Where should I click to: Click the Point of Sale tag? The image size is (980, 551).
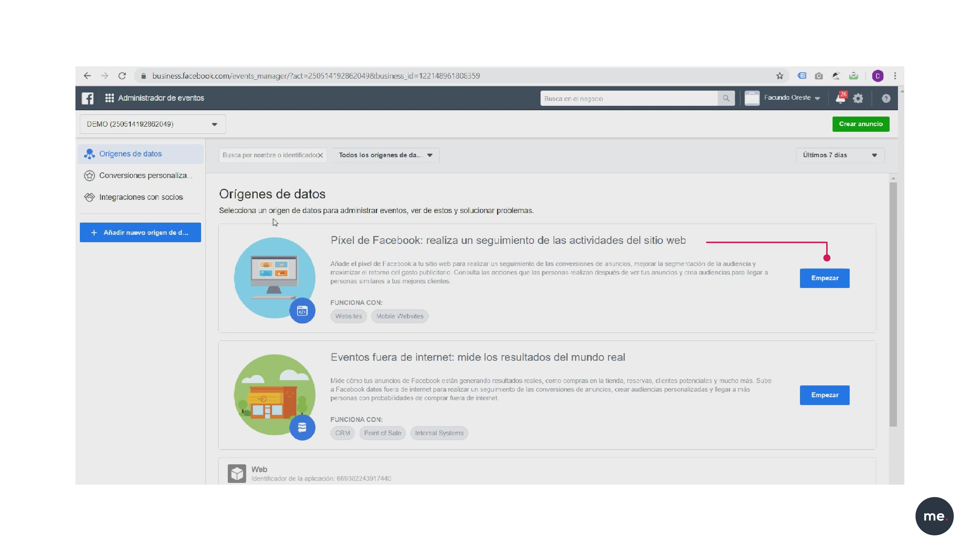tap(382, 433)
